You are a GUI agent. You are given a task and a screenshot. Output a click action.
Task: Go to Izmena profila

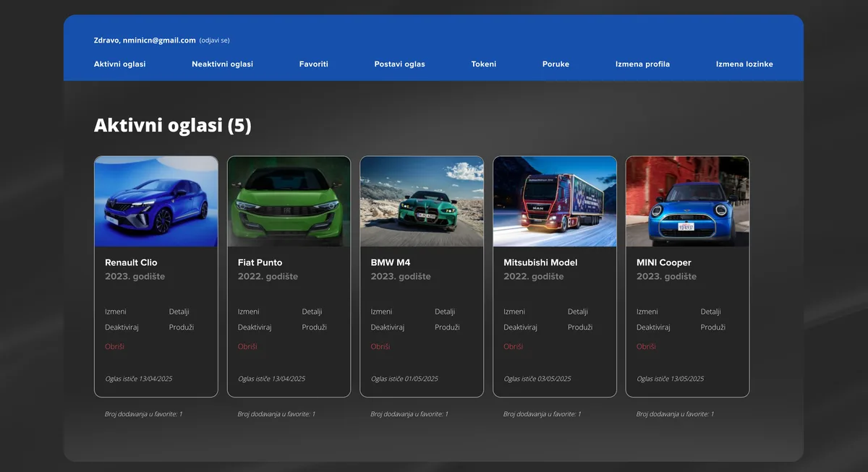(642, 64)
